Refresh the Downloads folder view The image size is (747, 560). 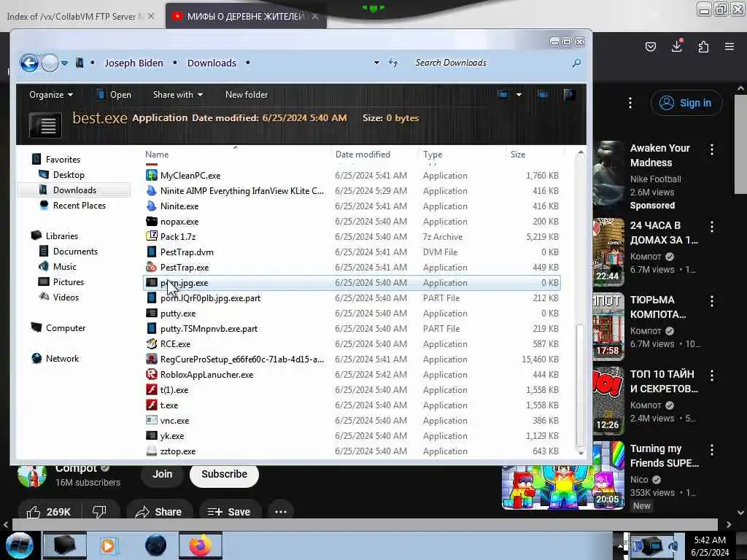coord(393,63)
